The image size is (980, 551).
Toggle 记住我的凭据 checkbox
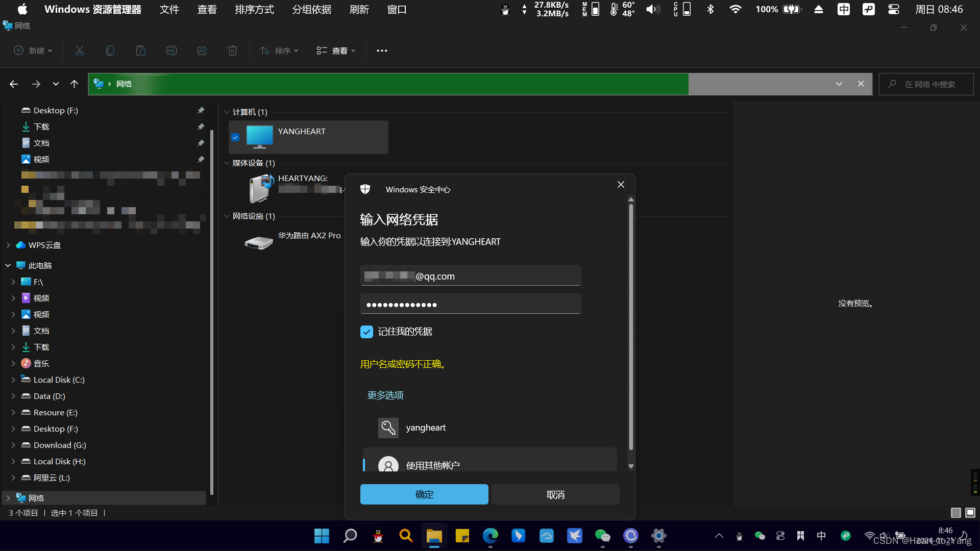click(366, 332)
